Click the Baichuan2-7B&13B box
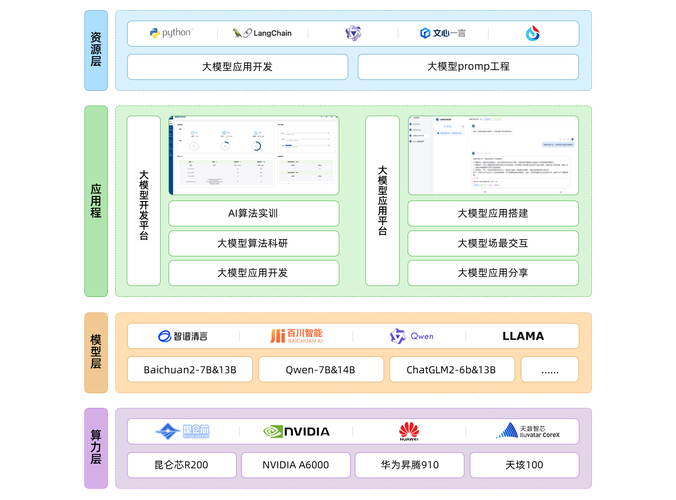This screenshot has height=500, width=676. tap(190, 370)
